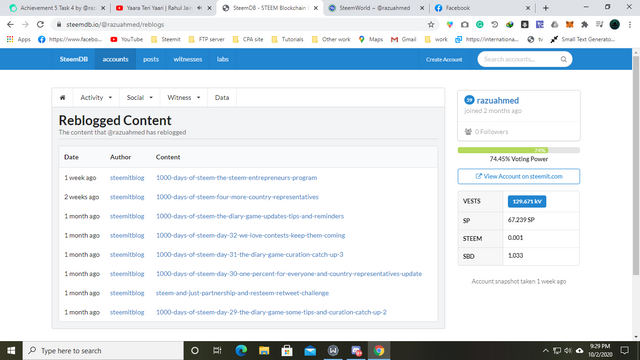Click steemitblog author in the 1 week ago row
Viewport: 640px width, 360px height.
127,178
